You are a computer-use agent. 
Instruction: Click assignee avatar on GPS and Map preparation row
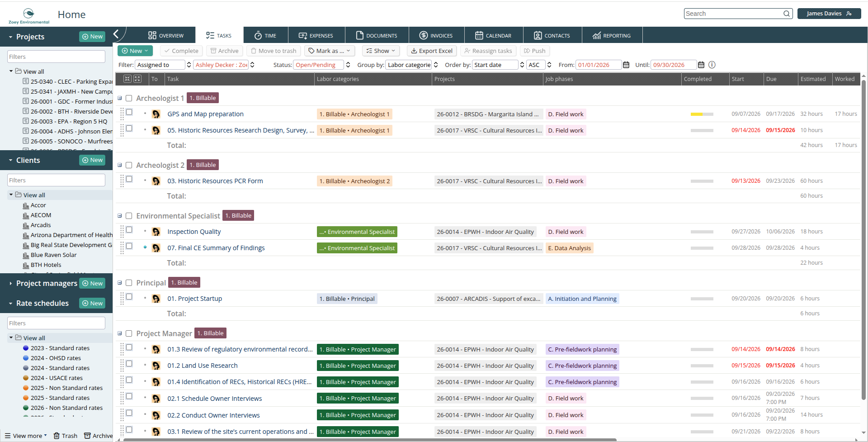(156, 114)
